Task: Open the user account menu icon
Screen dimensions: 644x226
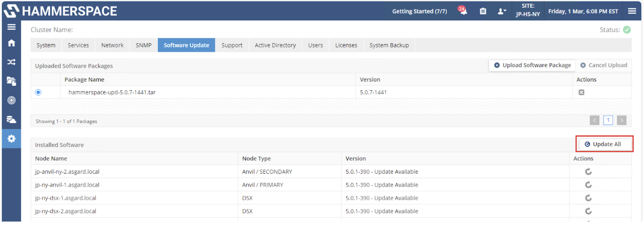Action: tap(502, 11)
